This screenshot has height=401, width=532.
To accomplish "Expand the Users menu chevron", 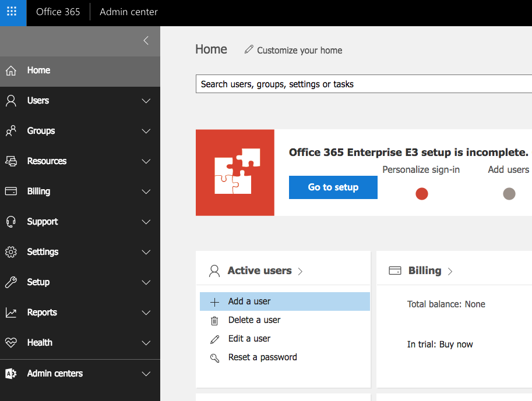I will point(146,101).
